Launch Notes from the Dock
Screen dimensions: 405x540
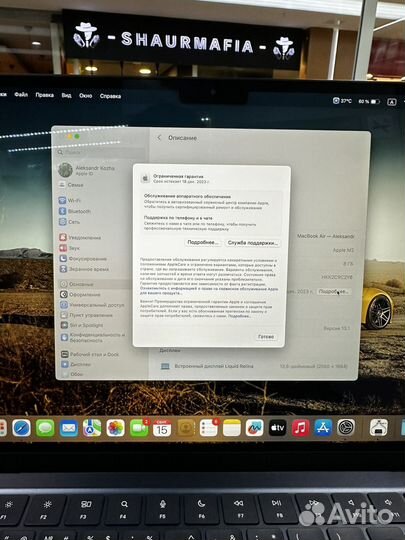[x=232, y=428]
